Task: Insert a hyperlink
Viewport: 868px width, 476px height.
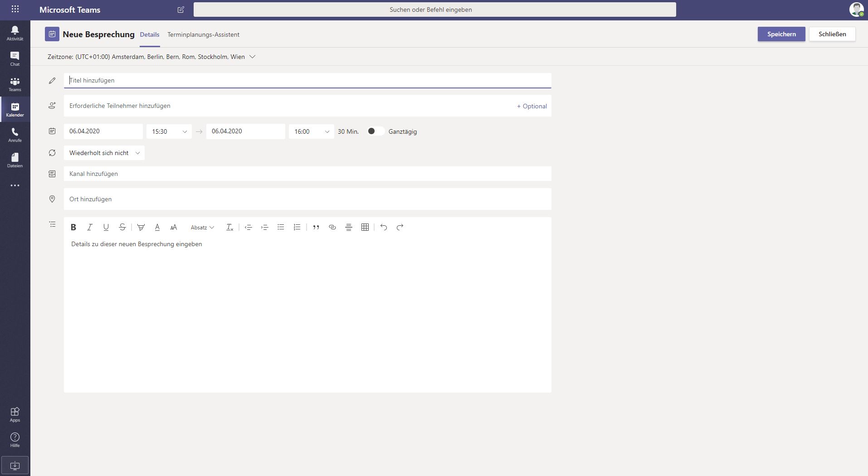Action: 332,227
